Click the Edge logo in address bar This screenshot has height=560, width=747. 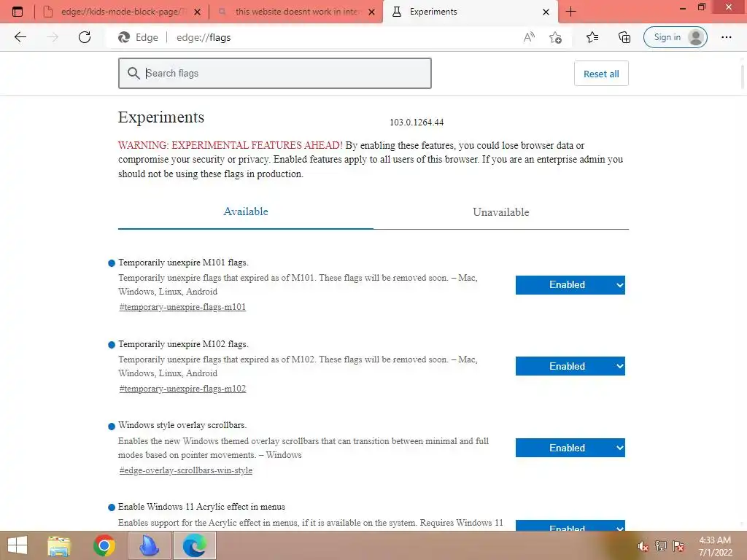124,37
